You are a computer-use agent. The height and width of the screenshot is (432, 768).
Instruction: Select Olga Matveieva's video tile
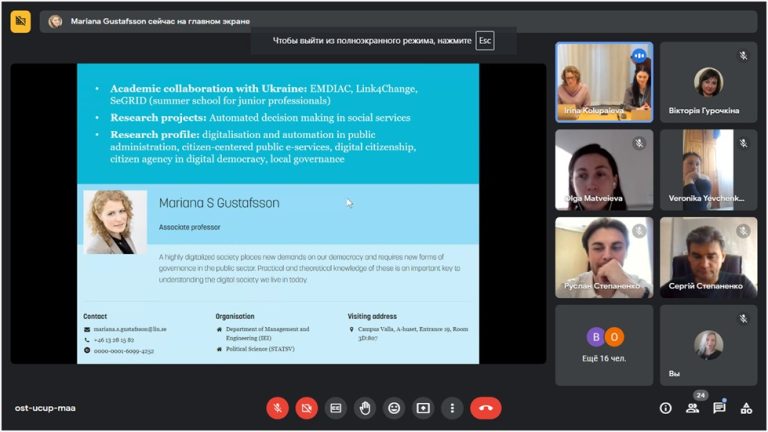pyautogui.click(x=604, y=170)
